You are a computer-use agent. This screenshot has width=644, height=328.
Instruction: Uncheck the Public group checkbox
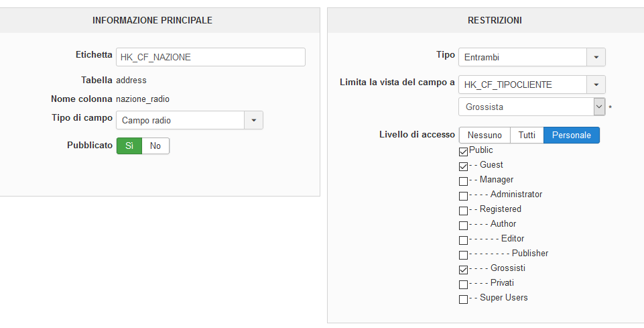coord(464,152)
